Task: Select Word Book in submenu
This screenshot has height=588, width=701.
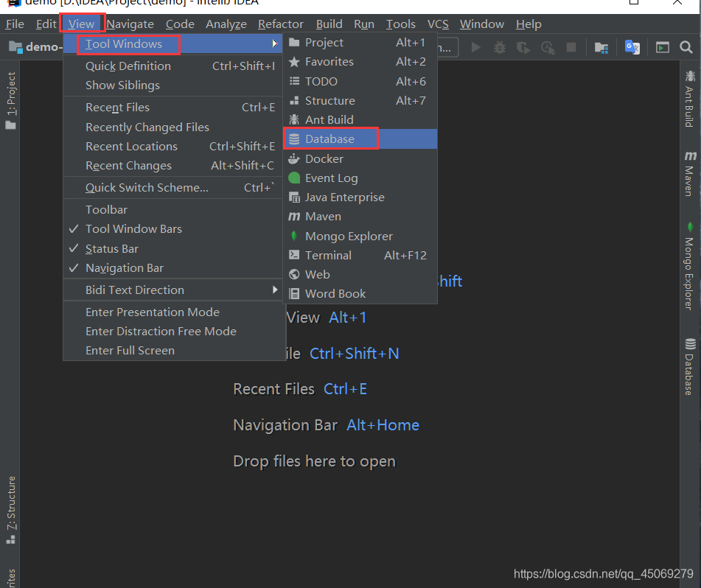Action: click(360, 293)
